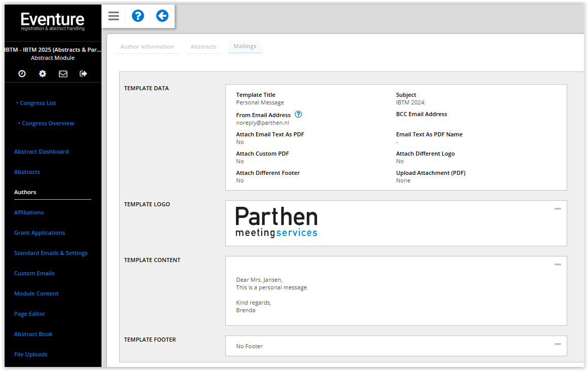Switch to the Abstracts tab
The height and width of the screenshot is (371, 588).
tap(203, 47)
